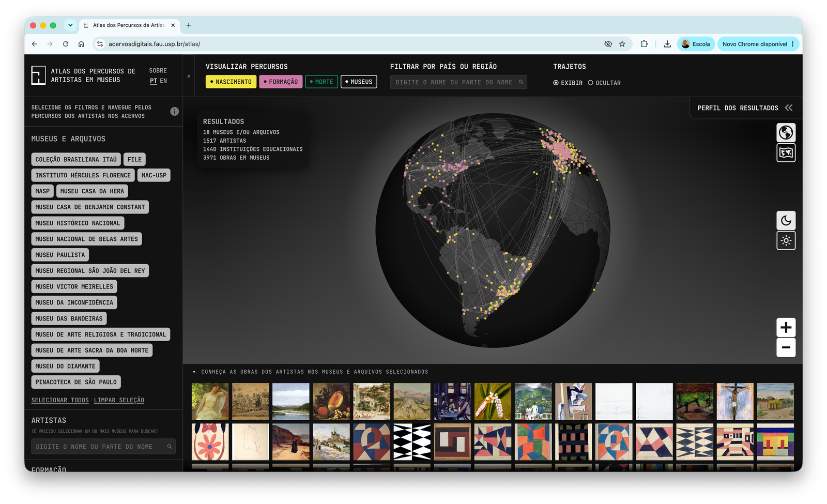Open Chrome extensions puzzle icon

point(644,44)
